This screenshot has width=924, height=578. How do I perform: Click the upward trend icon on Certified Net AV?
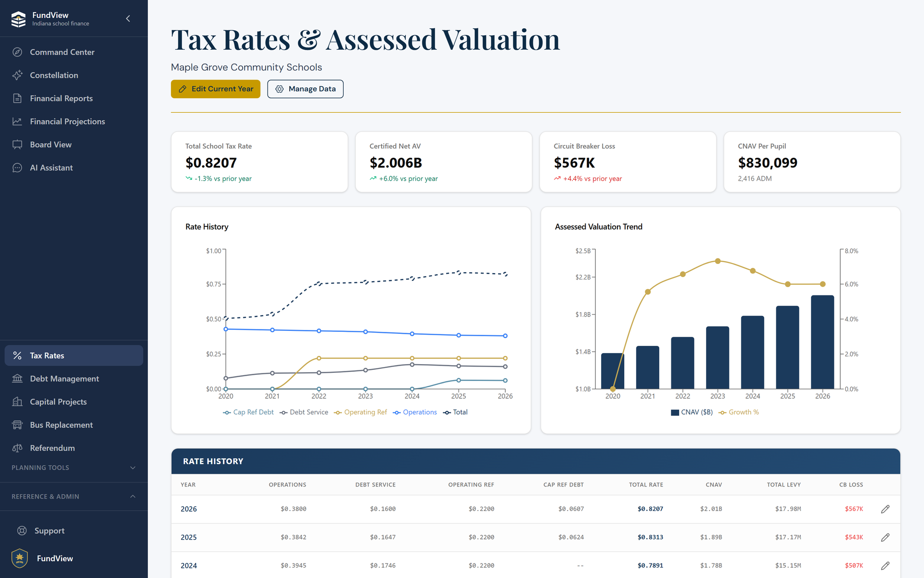[373, 178]
